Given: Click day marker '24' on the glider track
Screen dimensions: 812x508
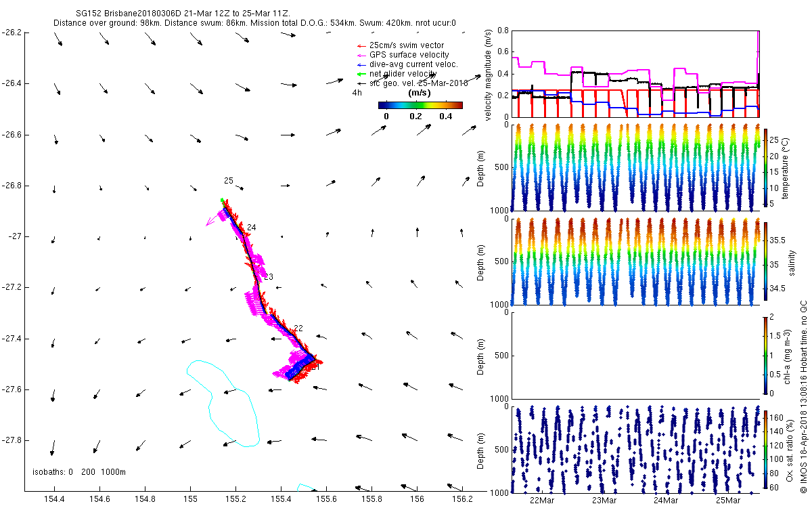Looking at the screenshot, I should [x=252, y=227].
